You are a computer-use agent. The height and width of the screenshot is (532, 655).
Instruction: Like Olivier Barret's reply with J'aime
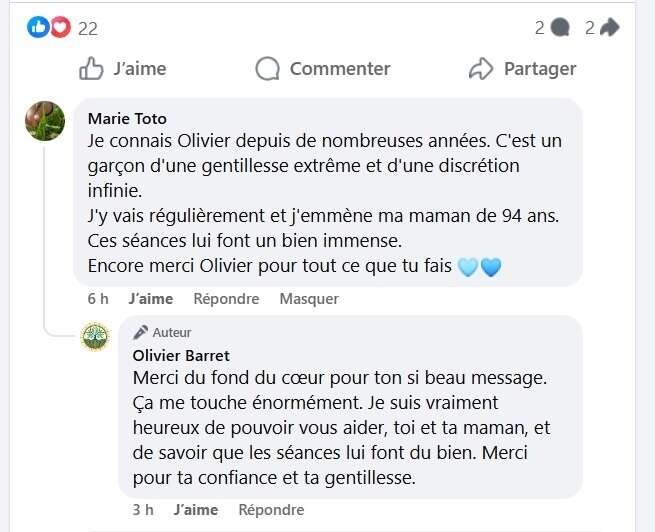tap(195, 510)
